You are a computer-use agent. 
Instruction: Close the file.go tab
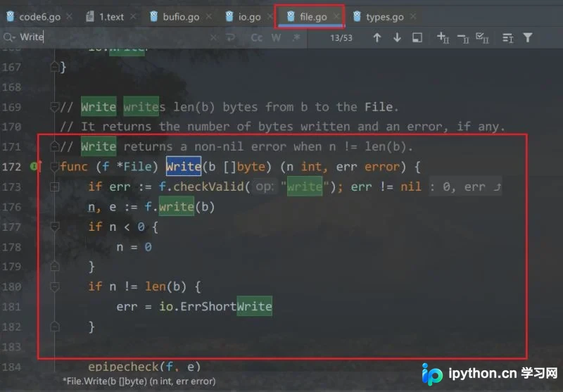pos(336,16)
